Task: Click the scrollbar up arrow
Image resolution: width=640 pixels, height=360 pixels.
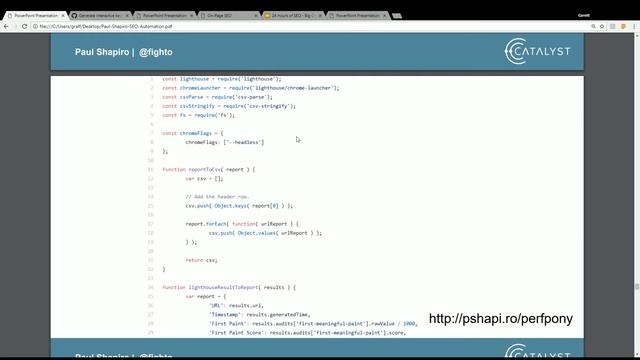Action: click(637, 36)
